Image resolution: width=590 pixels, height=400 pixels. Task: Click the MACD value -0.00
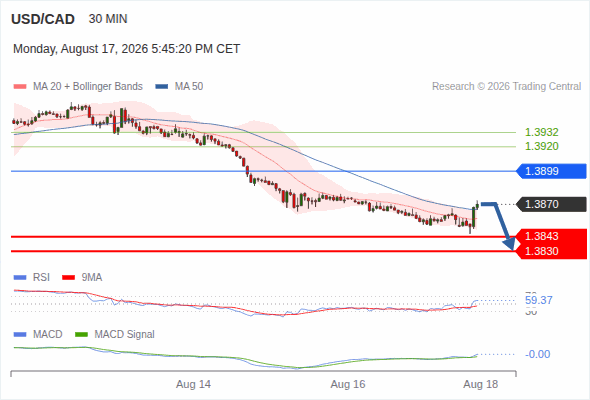(x=537, y=354)
